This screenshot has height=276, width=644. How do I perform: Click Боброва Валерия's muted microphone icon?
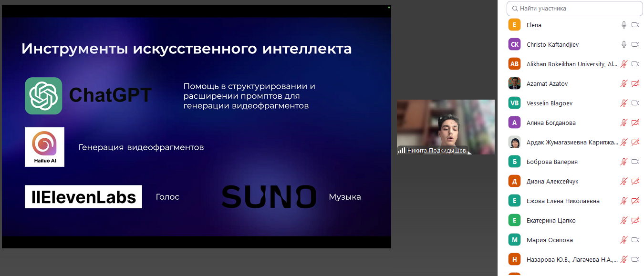(623, 162)
